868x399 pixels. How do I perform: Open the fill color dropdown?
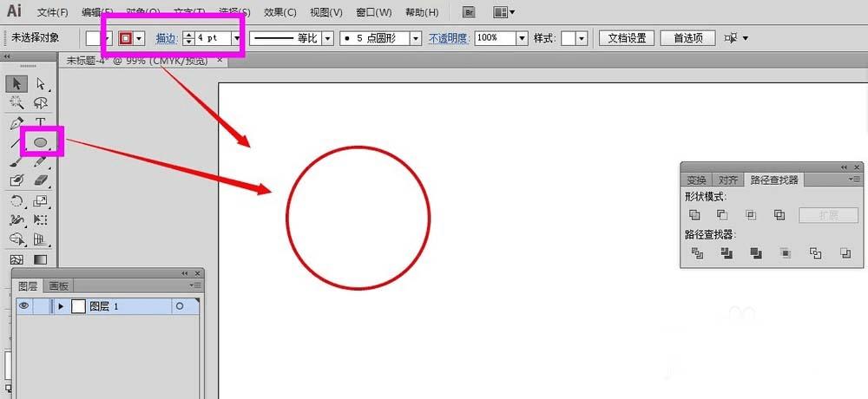(108, 38)
